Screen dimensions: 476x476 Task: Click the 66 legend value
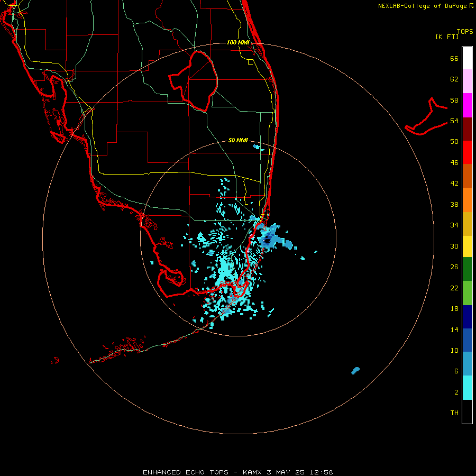454,59
